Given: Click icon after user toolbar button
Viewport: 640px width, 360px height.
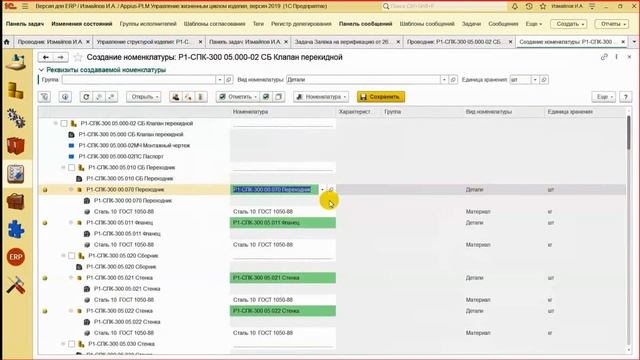Looking at the screenshot, I should click(x=188, y=97).
